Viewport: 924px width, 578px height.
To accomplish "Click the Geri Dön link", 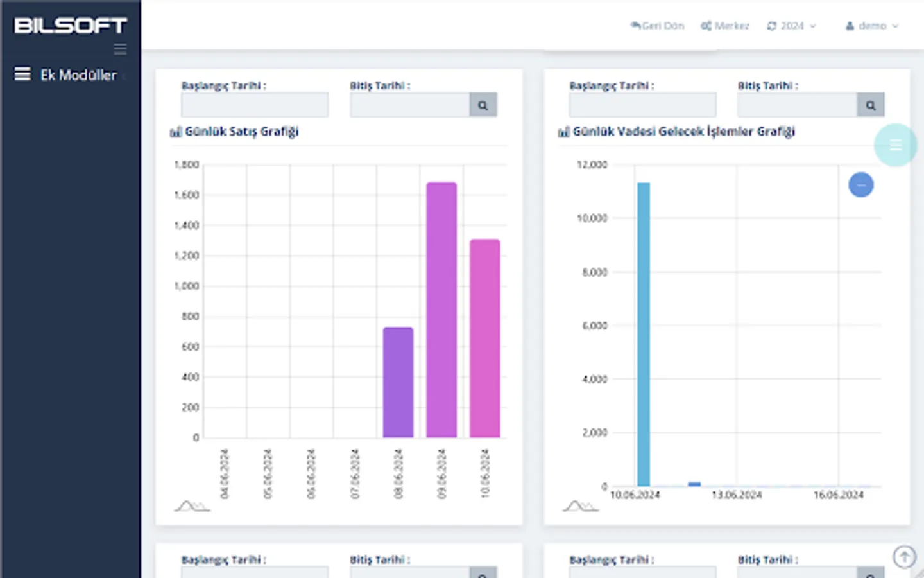I will click(x=657, y=26).
